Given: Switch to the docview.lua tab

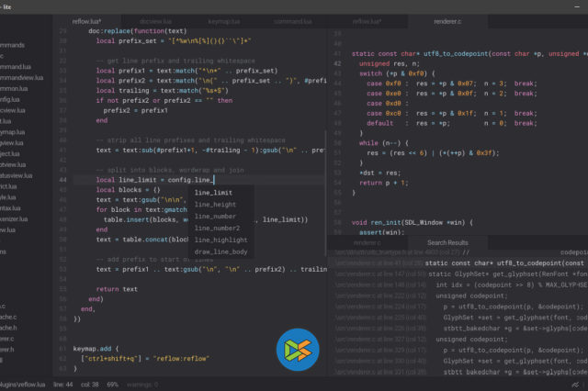Looking at the screenshot, I should click(155, 21).
